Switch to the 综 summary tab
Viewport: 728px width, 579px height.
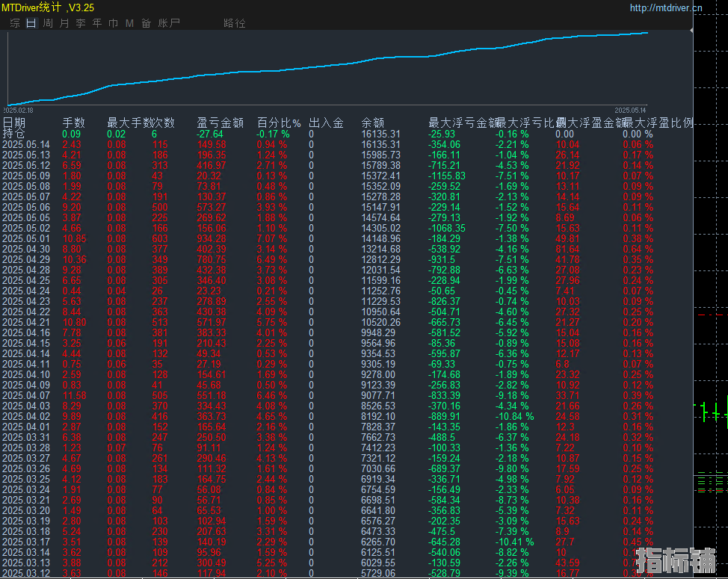click(x=15, y=22)
